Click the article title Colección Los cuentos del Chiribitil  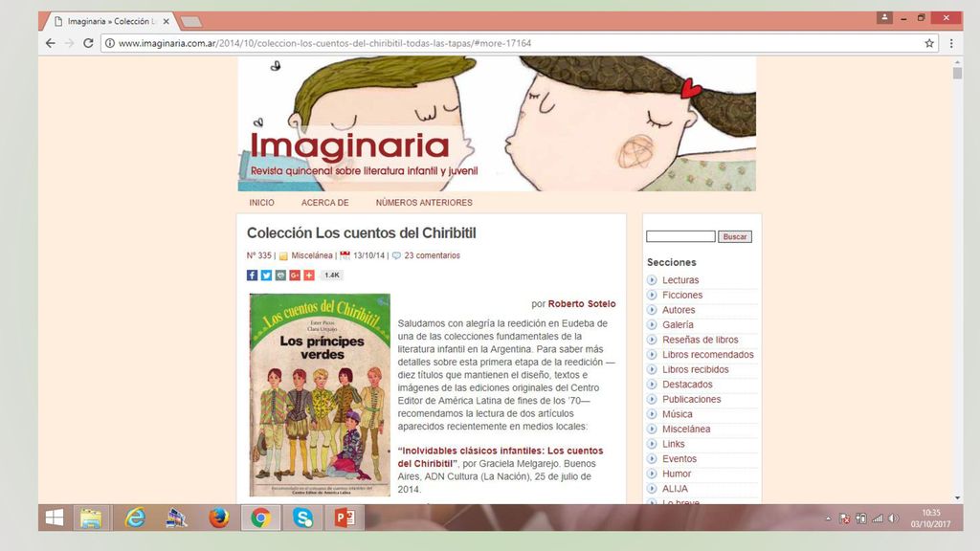[x=361, y=233]
